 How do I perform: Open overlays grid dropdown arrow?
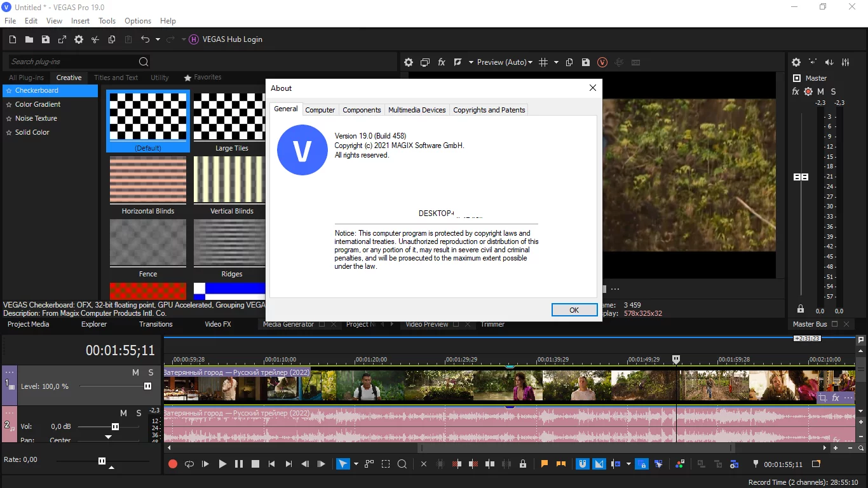(x=556, y=62)
